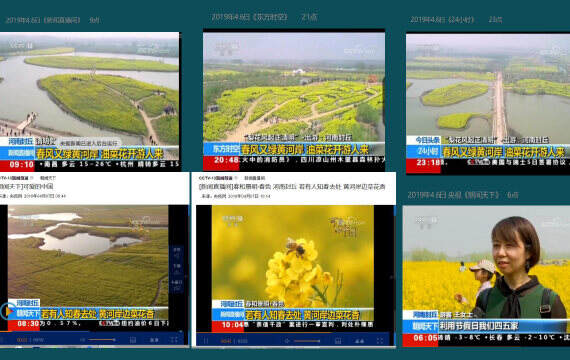Click the bee on yellow flower video frame
Viewport: 570px width, 360px height.
(293, 268)
